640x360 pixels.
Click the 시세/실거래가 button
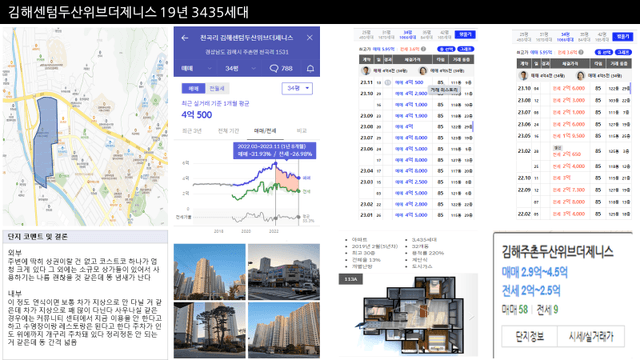coord(591,337)
